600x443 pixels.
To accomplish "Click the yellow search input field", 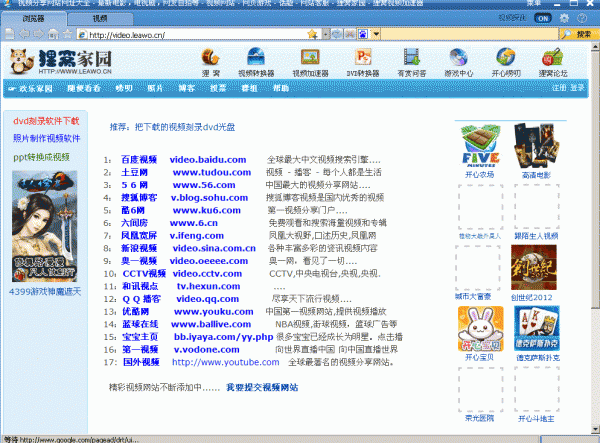I will click(x=470, y=34).
